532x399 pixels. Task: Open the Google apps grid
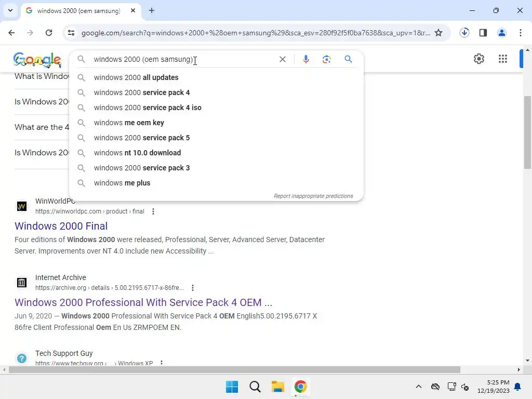[503, 59]
